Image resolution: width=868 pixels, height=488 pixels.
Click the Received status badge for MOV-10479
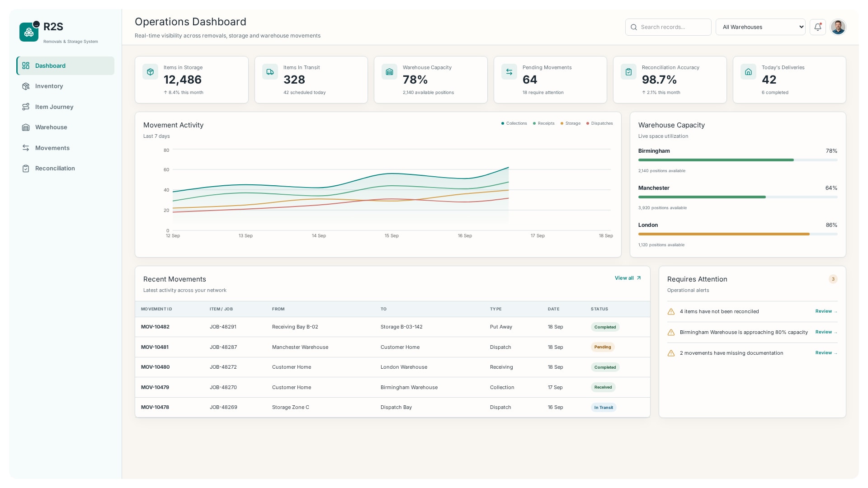click(x=603, y=387)
